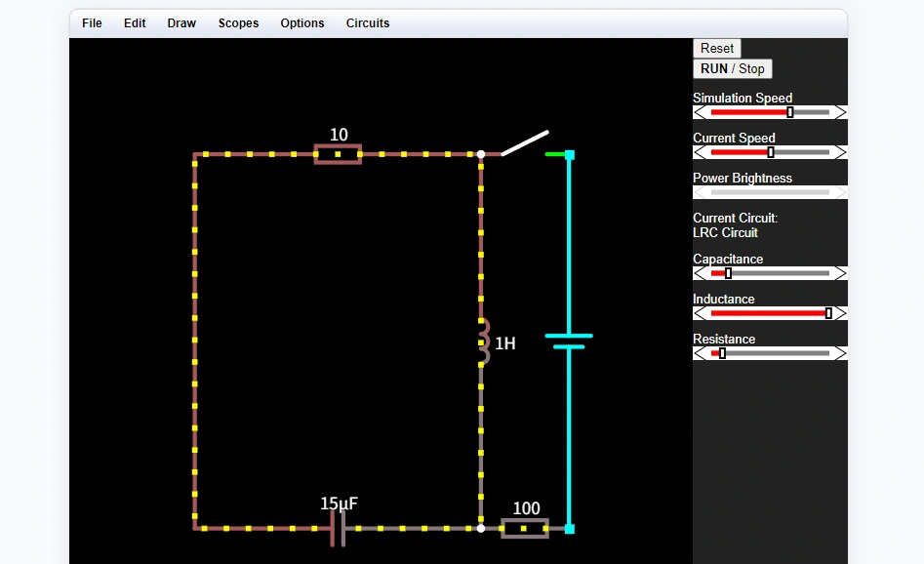Select the 10 ohm resistor component

pos(337,153)
